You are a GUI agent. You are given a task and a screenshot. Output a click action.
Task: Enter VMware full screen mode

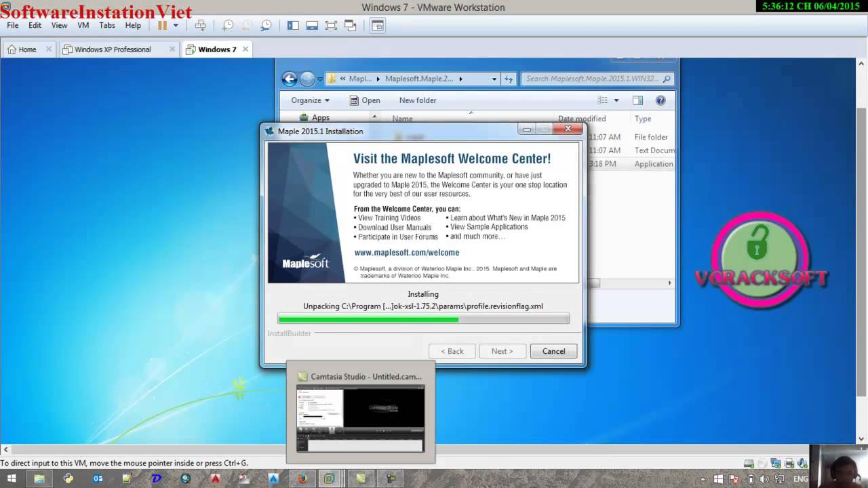point(331,25)
